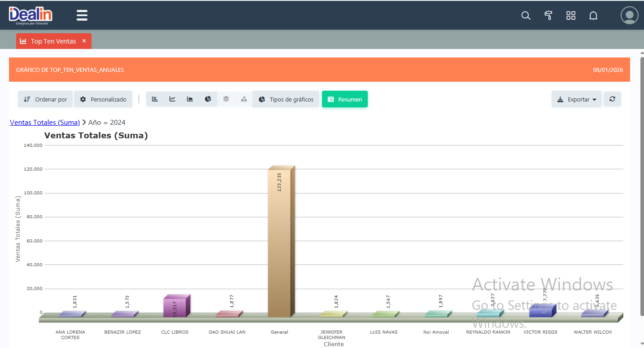Open the theme paint roller icon
644x348 pixels.
548,16
